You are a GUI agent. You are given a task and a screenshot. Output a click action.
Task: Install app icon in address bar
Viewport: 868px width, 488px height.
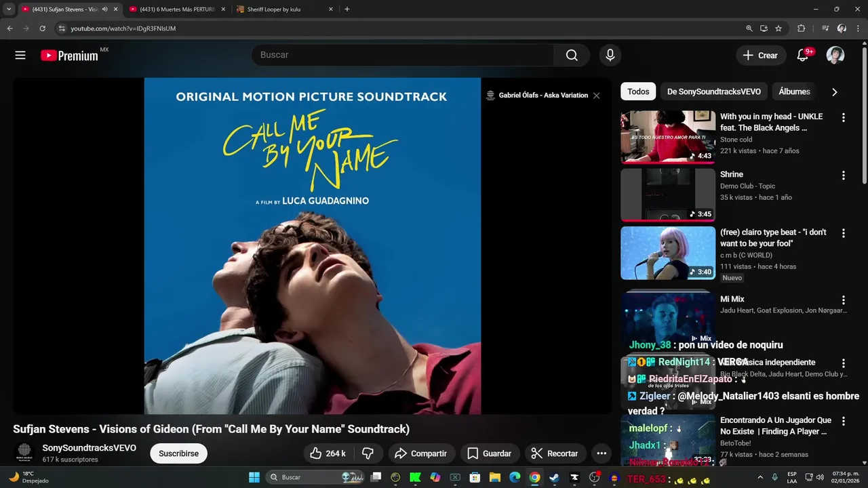coord(764,28)
